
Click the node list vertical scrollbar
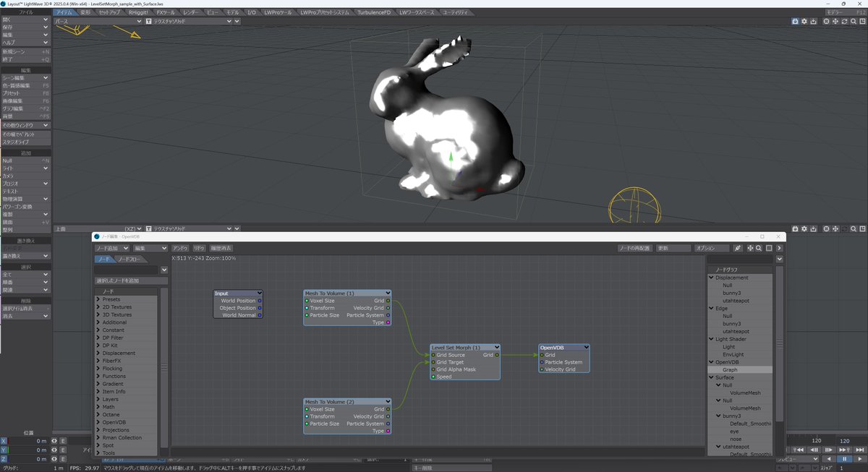click(164, 367)
